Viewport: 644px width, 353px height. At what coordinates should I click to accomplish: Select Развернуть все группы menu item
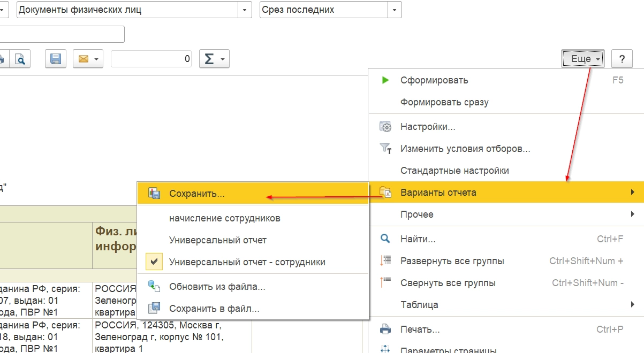[x=452, y=261]
